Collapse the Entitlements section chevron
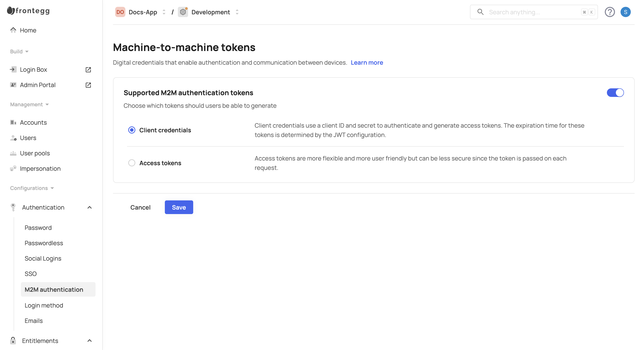The width and height of the screenshot is (644, 350). [90, 340]
